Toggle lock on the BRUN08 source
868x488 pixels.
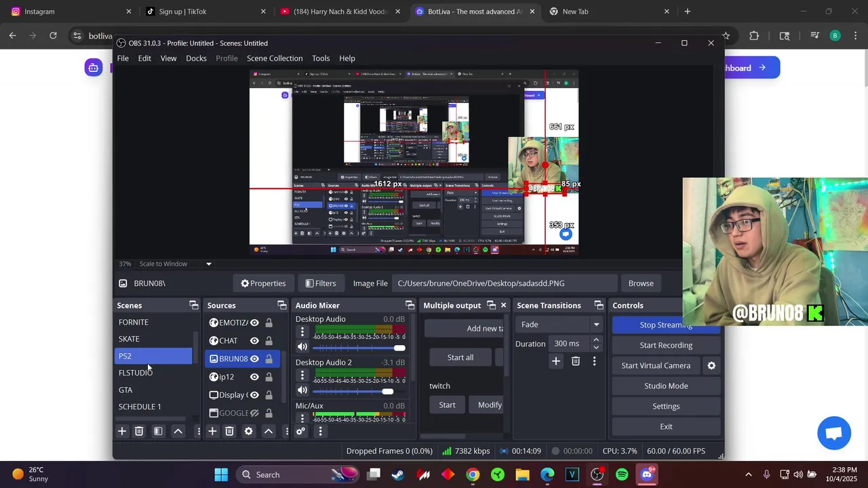(269, 359)
